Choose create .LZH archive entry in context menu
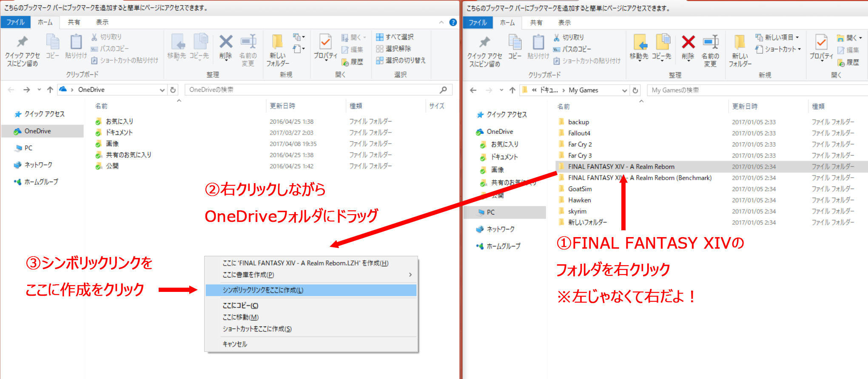This screenshot has width=868, height=379. pyautogui.click(x=311, y=263)
